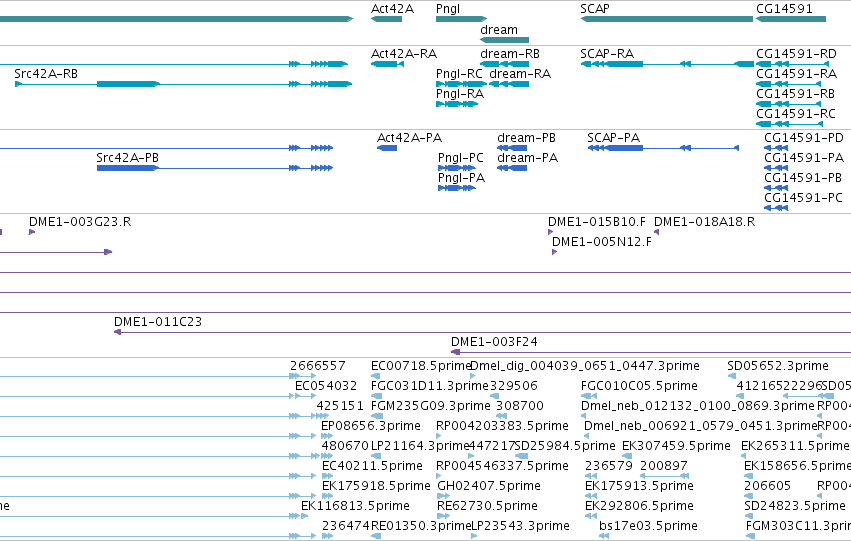The width and height of the screenshot is (851, 541).
Task: Select the SD24823.5prime EST label
Action: pos(795,506)
